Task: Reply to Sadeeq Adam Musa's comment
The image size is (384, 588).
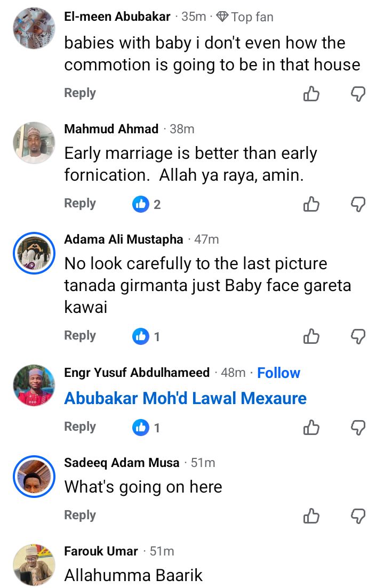Action: (80, 515)
